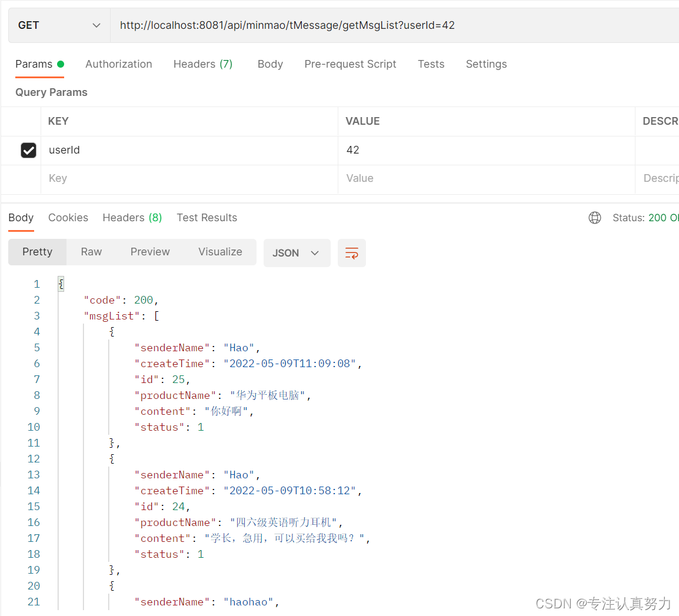Switch to the Params tab
This screenshot has width=679, height=616.
[x=39, y=64]
